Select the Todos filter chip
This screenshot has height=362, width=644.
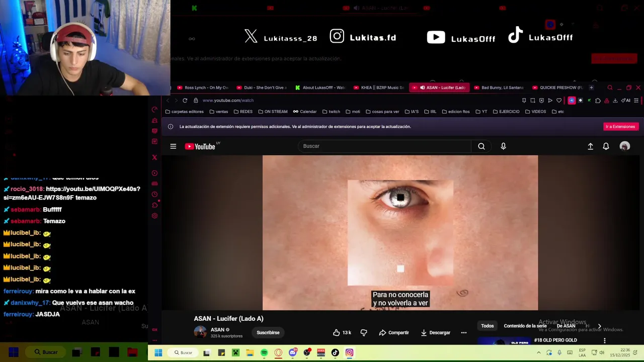point(487,326)
